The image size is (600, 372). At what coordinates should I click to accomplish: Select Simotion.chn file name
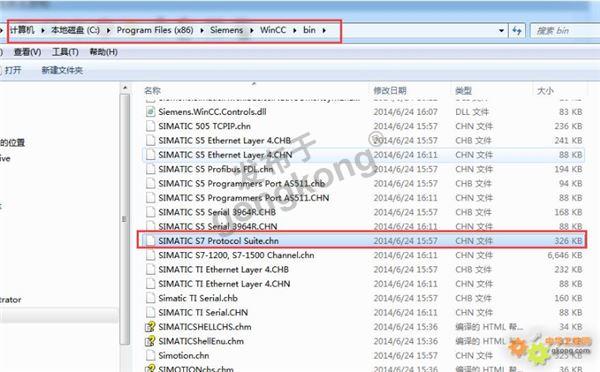pos(184,356)
